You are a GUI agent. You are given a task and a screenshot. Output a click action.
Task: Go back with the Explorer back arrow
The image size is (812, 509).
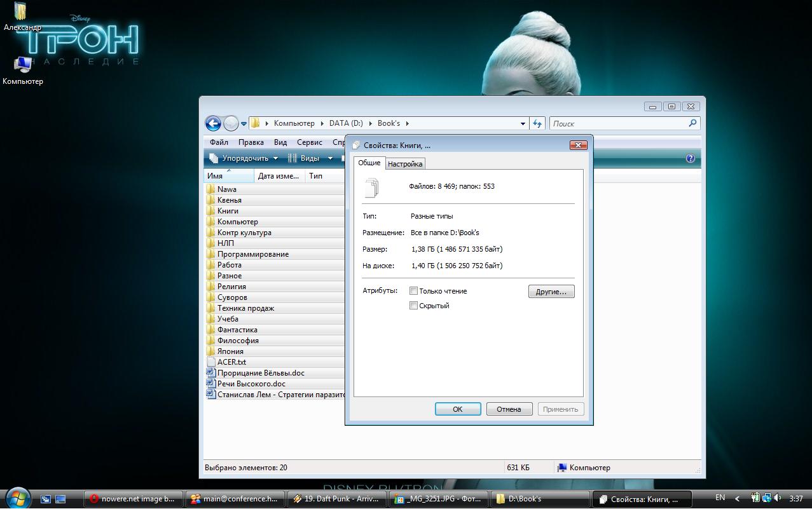[x=213, y=123]
